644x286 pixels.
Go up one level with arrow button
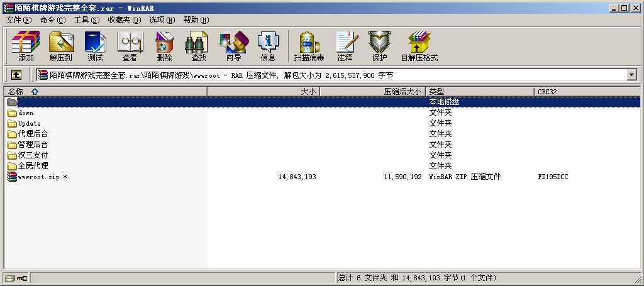[x=16, y=75]
